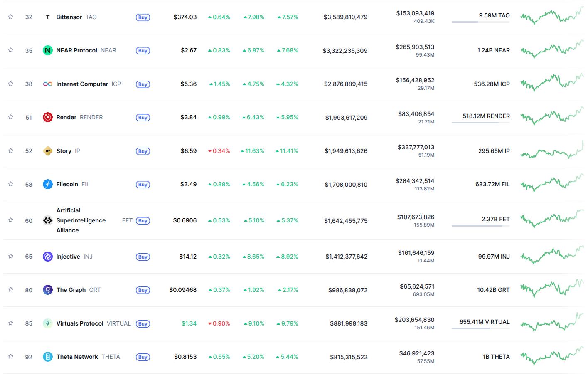Star Virtuals Protocol row

click(11, 323)
